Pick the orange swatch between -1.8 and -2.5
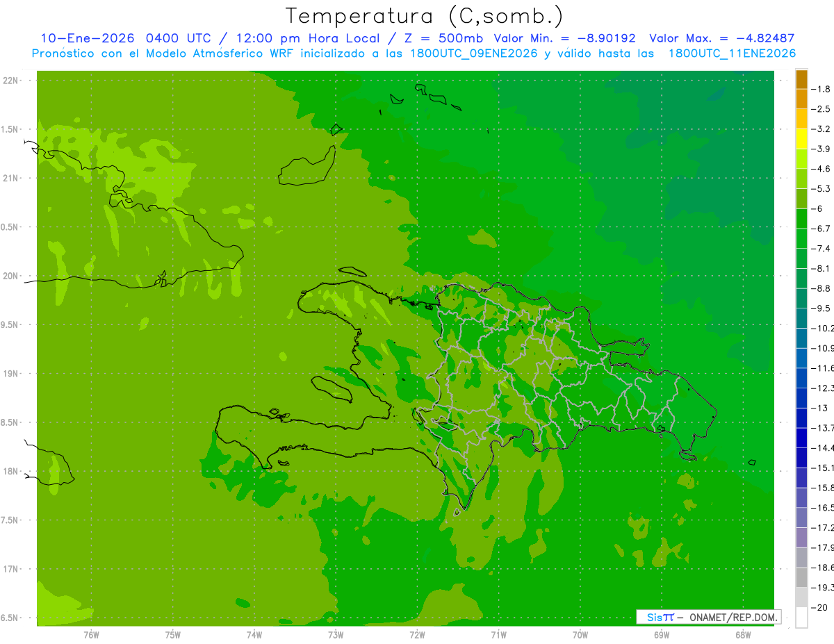The height and width of the screenshot is (644, 834). pos(801,99)
